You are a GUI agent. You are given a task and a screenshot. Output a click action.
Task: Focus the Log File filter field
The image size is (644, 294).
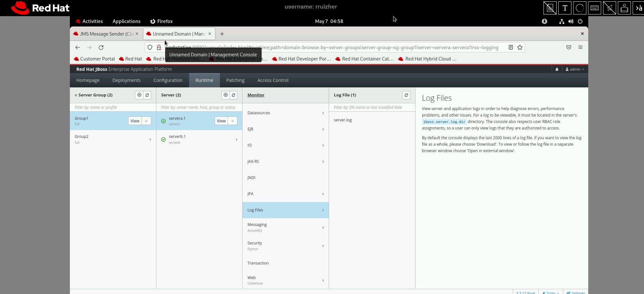(372, 107)
